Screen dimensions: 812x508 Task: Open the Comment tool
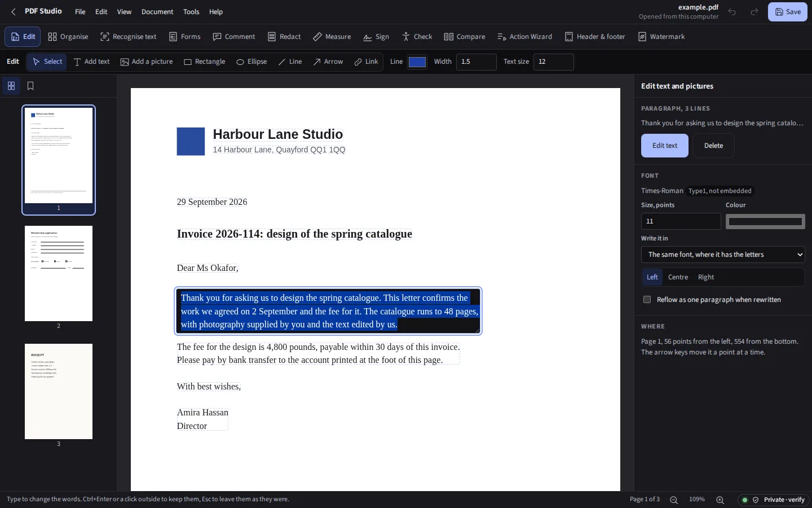[x=234, y=37]
